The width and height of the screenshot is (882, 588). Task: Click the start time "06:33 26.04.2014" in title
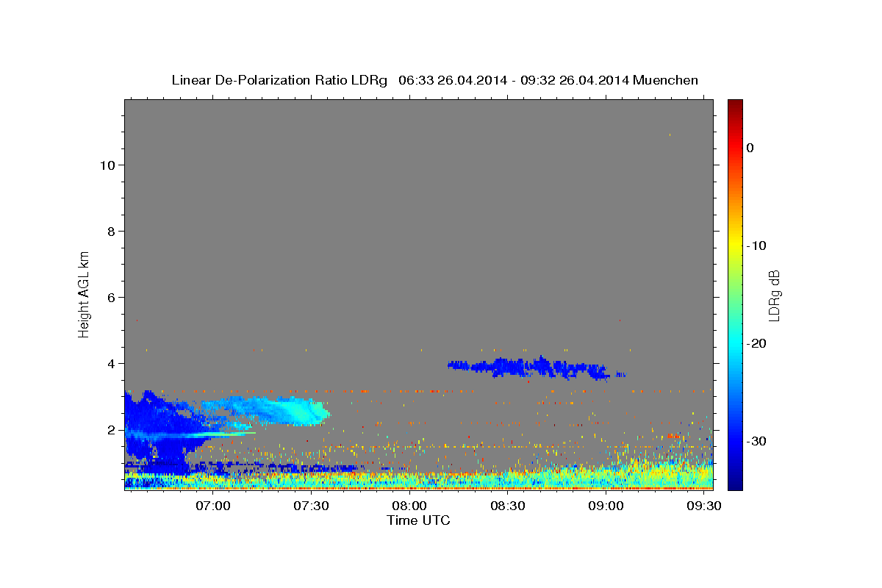(x=453, y=80)
